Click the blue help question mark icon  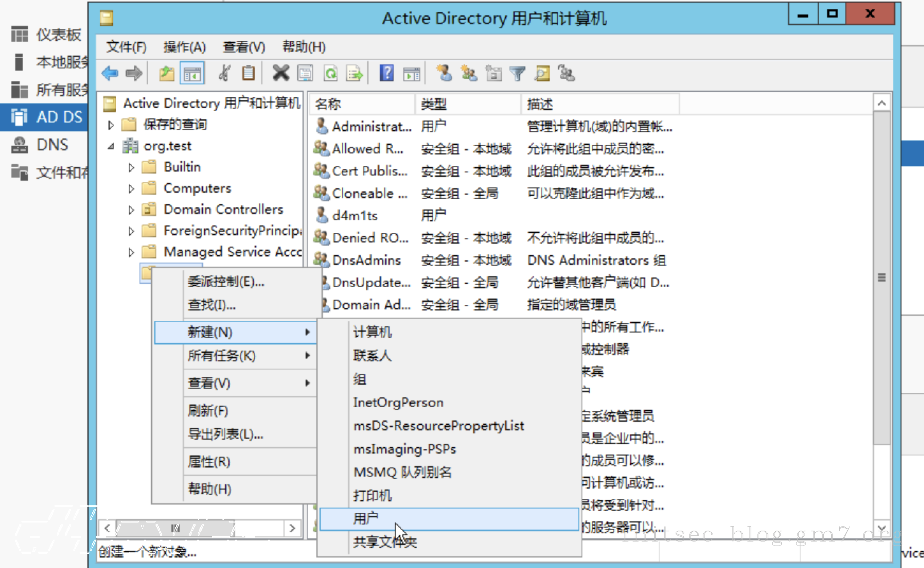(386, 73)
